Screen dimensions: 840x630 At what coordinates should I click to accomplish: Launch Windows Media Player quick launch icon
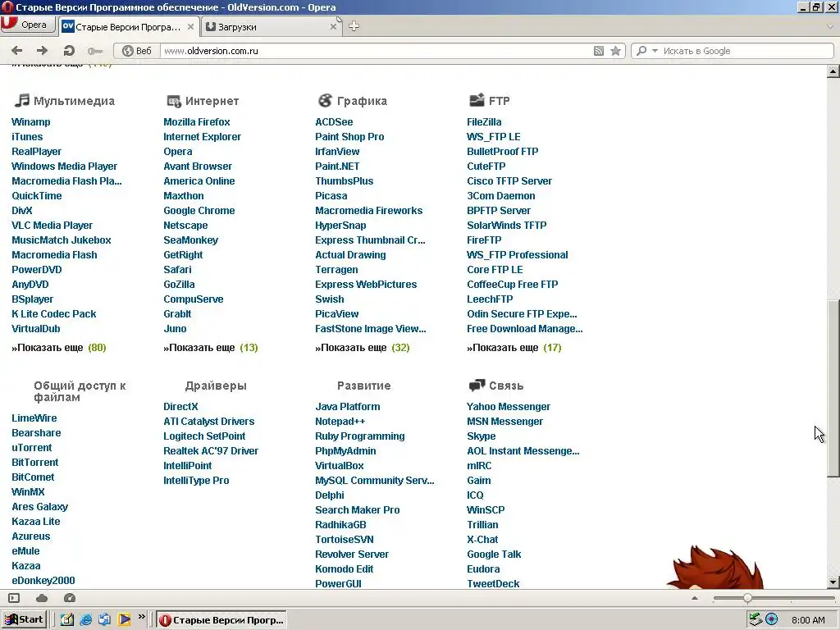click(125, 620)
